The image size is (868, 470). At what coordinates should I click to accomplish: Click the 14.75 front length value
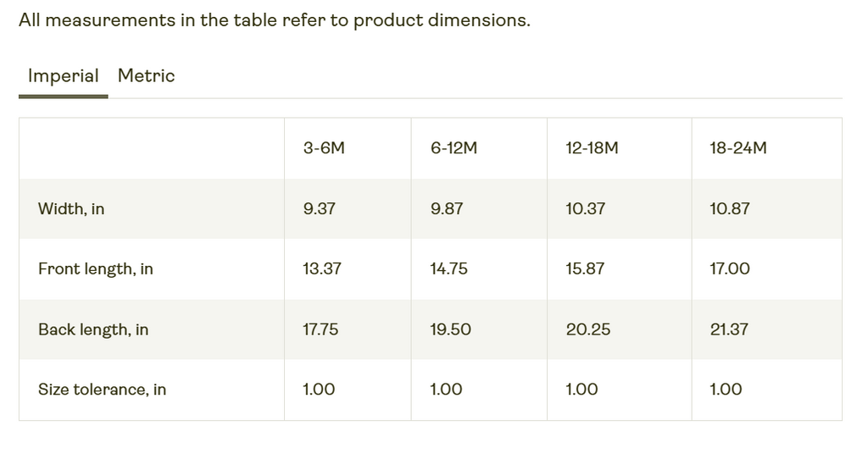[448, 269]
